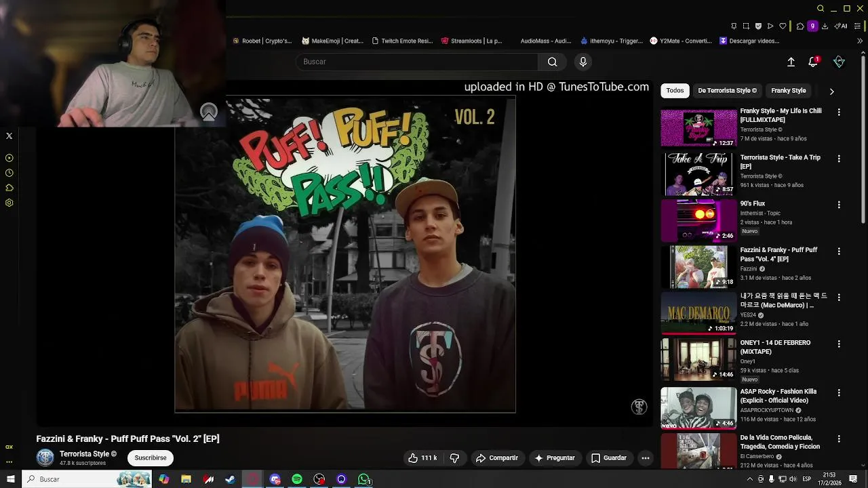Click the YouTube search magnifier button
The width and height of the screenshot is (868, 488).
coord(552,62)
